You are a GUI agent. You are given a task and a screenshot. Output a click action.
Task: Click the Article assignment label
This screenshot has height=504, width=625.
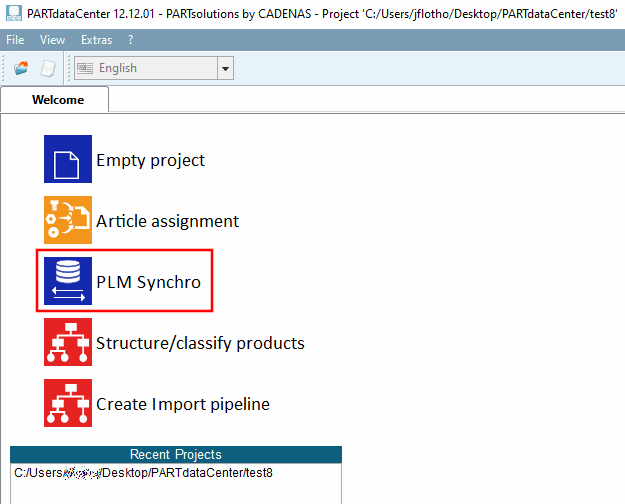click(167, 221)
